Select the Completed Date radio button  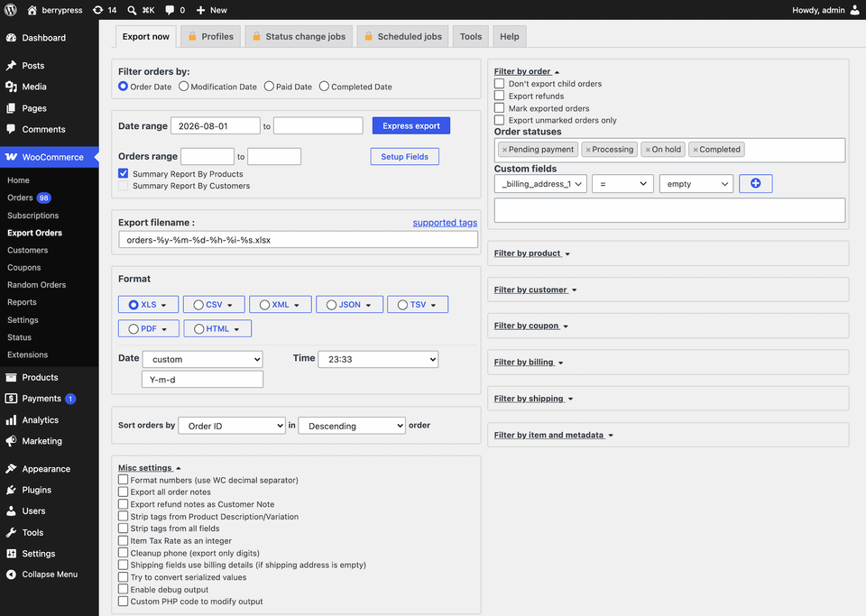coord(324,86)
